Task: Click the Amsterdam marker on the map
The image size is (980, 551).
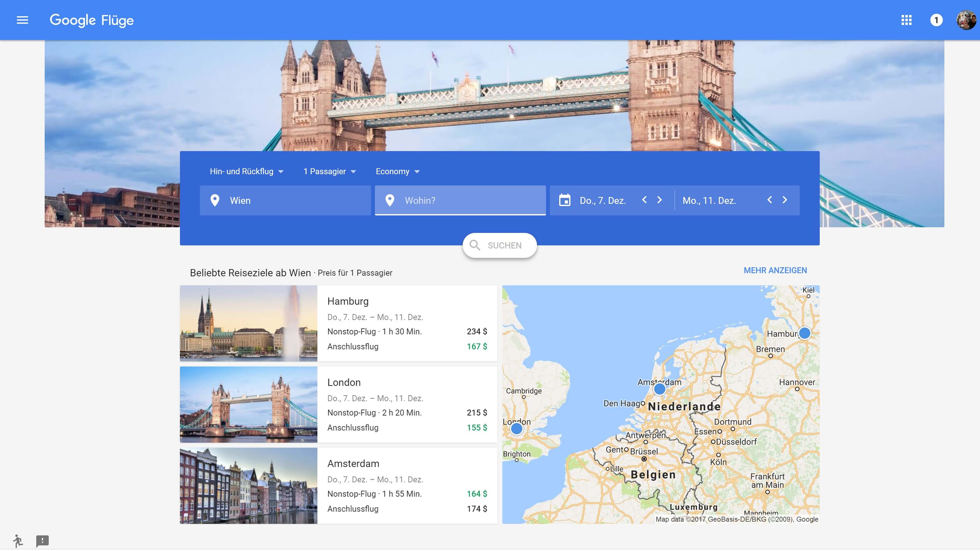Action: (x=660, y=389)
